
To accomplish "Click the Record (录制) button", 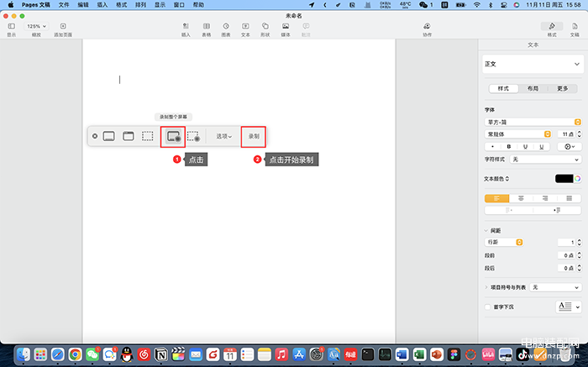I will 254,135.
